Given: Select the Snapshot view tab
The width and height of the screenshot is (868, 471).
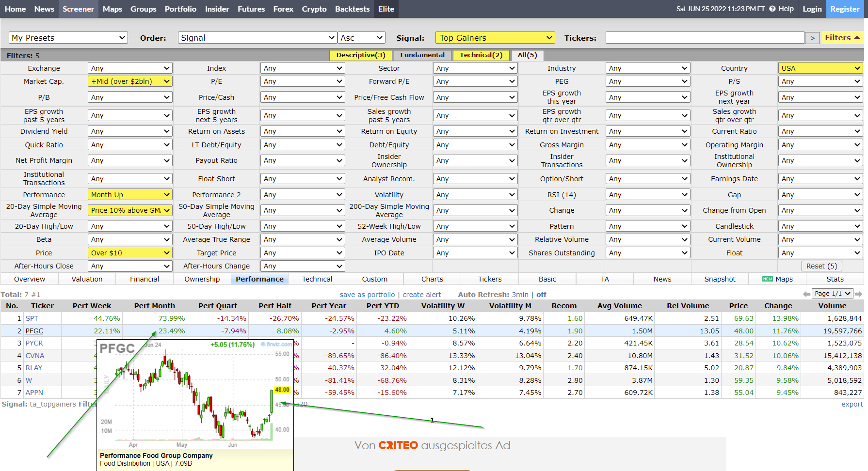Looking at the screenshot, I should click(720, 279).
